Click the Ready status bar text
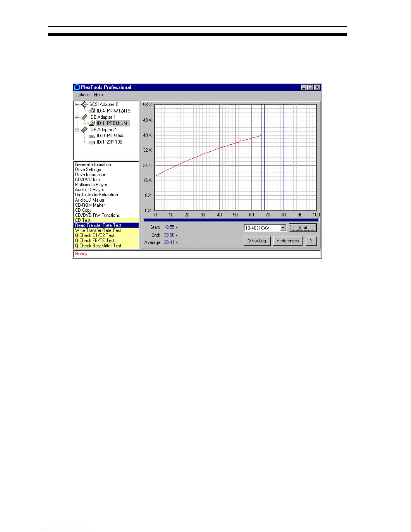The height and width of the screenshot is (532, 411). pos(81,254)
